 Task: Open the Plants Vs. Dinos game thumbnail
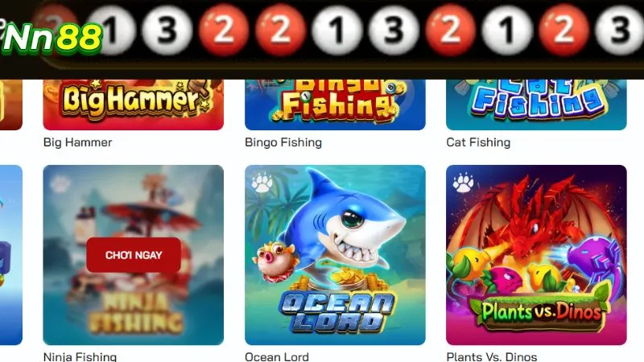point(536,255)
